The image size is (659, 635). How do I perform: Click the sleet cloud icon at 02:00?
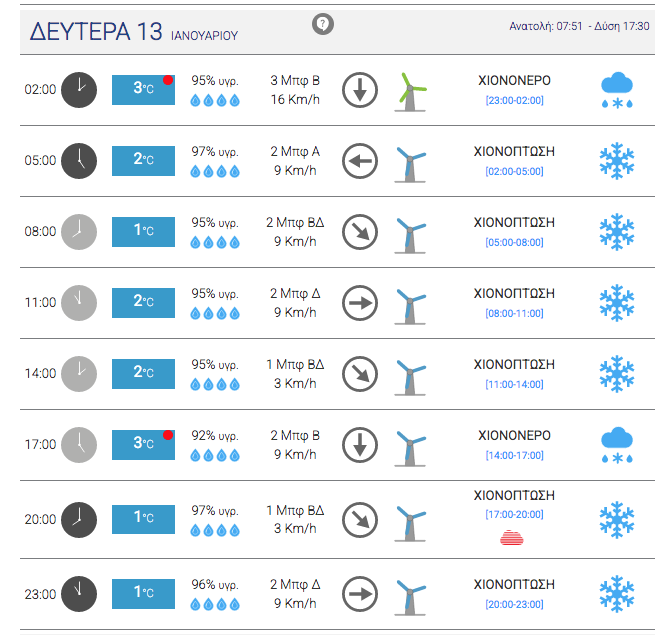pyautogui.click(x=616, y=89)
